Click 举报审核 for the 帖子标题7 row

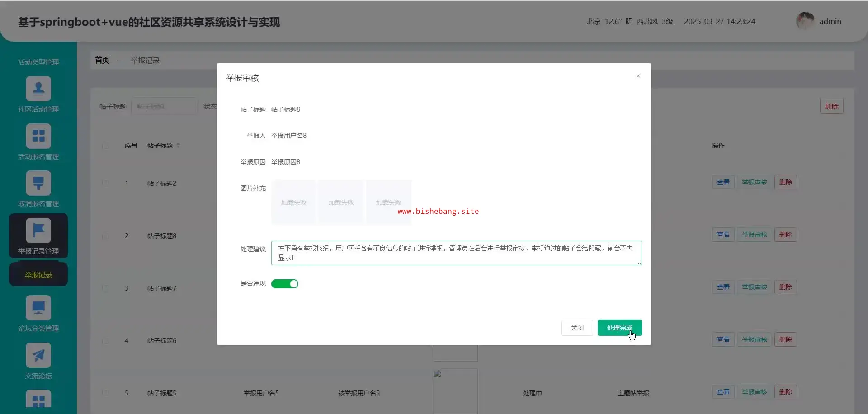754,287
